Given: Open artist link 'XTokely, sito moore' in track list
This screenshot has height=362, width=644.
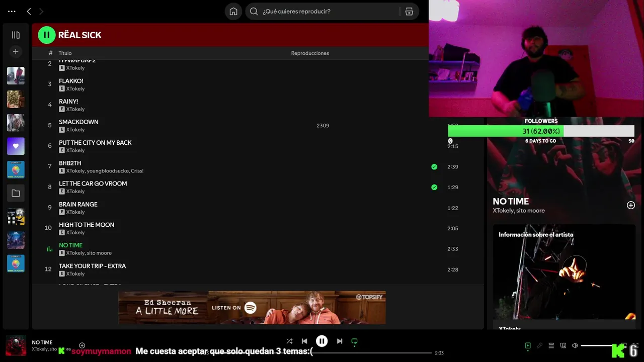Looking at the screenshot, I should click(x=89, y=253).
